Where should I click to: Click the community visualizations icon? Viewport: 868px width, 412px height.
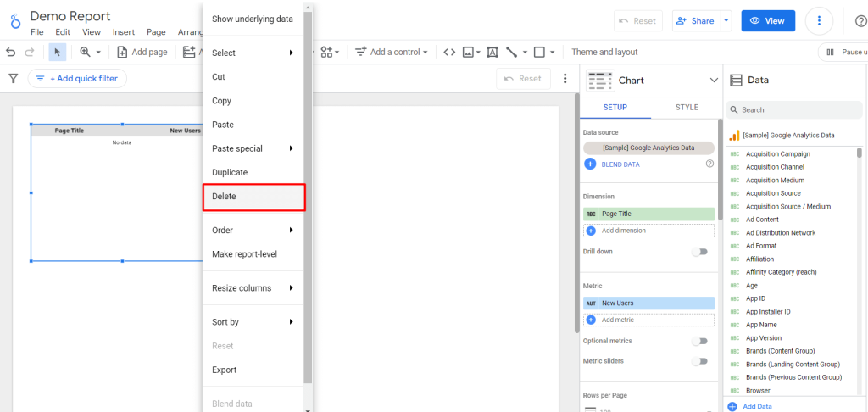[326, 52]
